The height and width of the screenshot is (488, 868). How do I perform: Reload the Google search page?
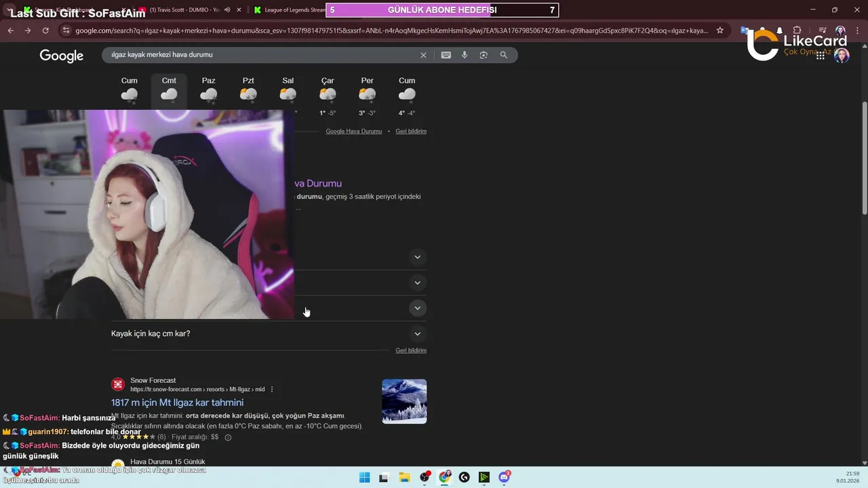pyautogui.click(x=45, y=30)
